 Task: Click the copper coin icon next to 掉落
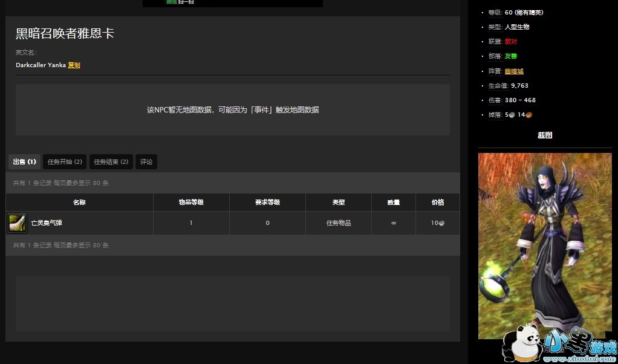point(529,115)
